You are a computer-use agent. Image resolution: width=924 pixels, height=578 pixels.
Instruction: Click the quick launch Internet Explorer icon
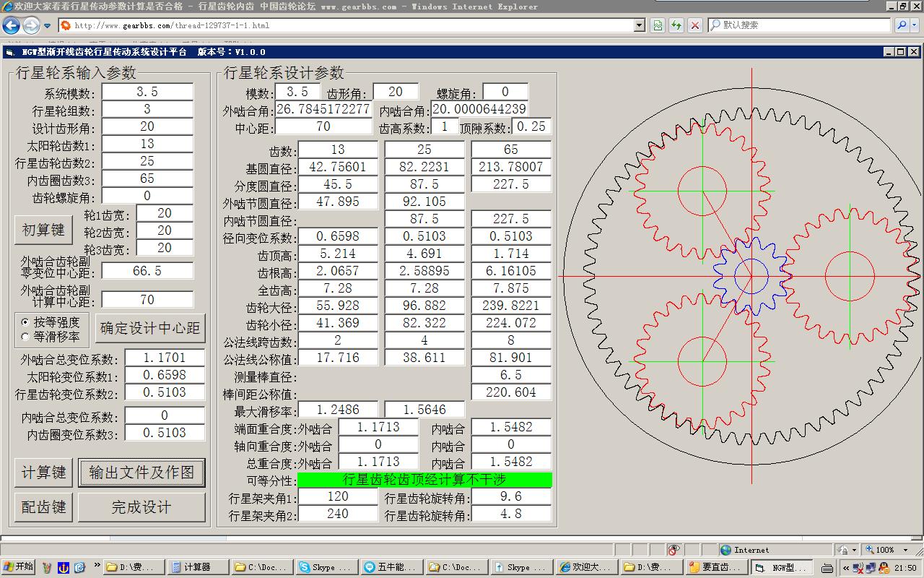(79, 567)
